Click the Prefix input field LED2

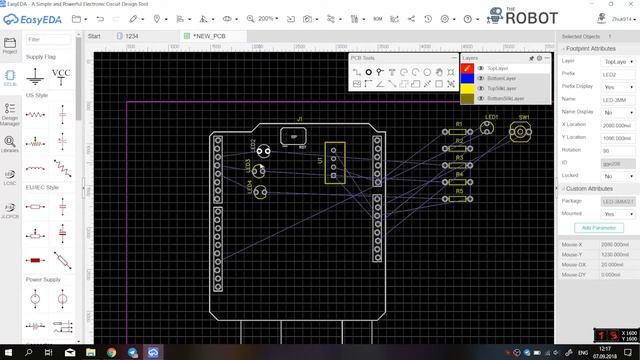click(x=618, y=75)
